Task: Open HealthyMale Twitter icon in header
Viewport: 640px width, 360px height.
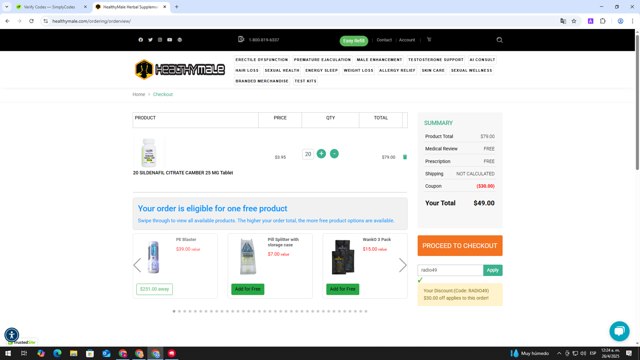Action: (150, 40)
